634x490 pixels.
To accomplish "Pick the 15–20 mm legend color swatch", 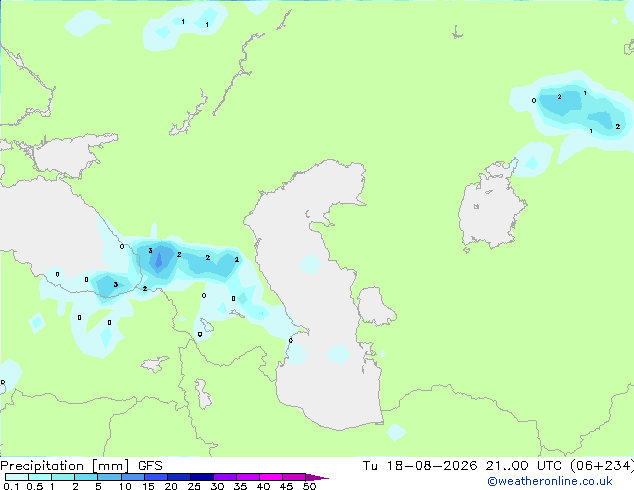I will (155, 477).
